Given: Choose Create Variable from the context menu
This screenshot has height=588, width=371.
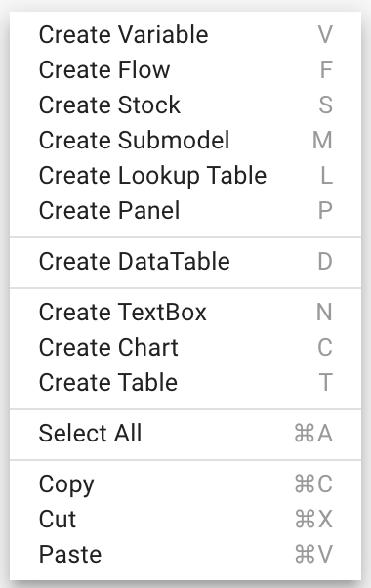Looking at the screenshot, I should click(185, 34).
